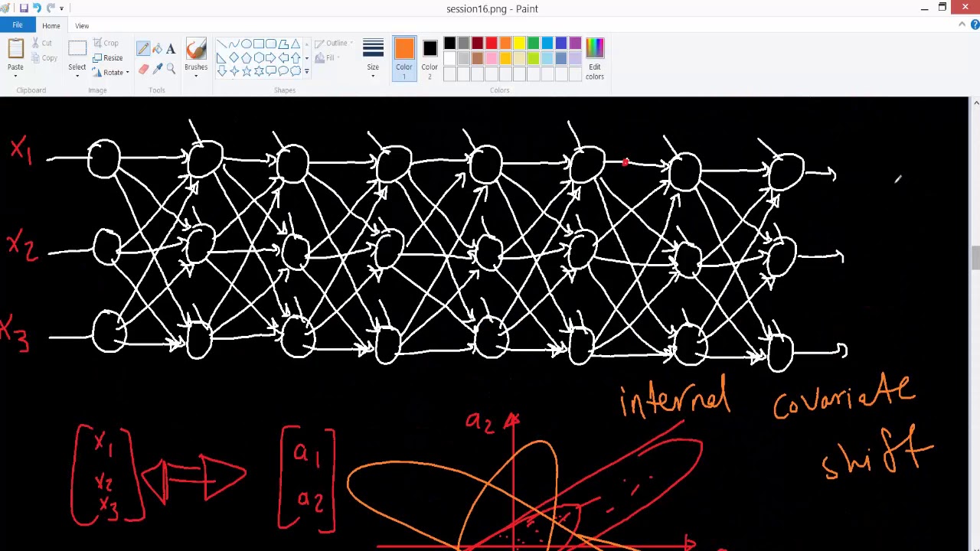Open Edit colors dialog

[x=595, y=58]
